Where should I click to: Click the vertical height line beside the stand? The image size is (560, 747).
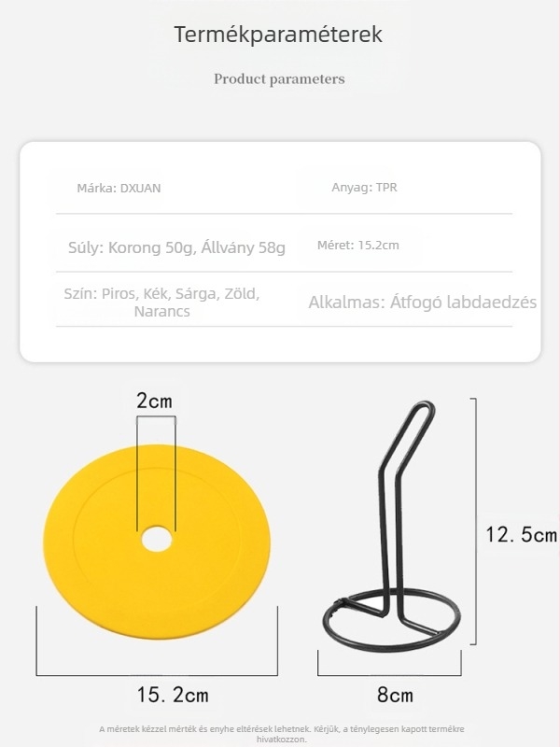coord(475,521)
